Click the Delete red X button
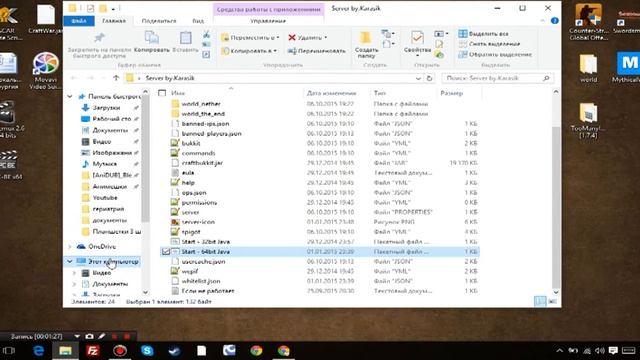 click(x=307, y=38)
